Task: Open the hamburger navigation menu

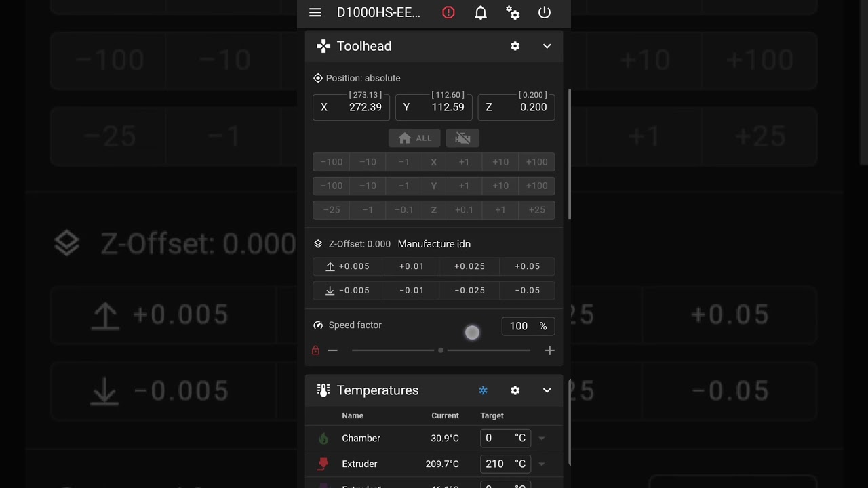Action: click(x=315, y=13)
